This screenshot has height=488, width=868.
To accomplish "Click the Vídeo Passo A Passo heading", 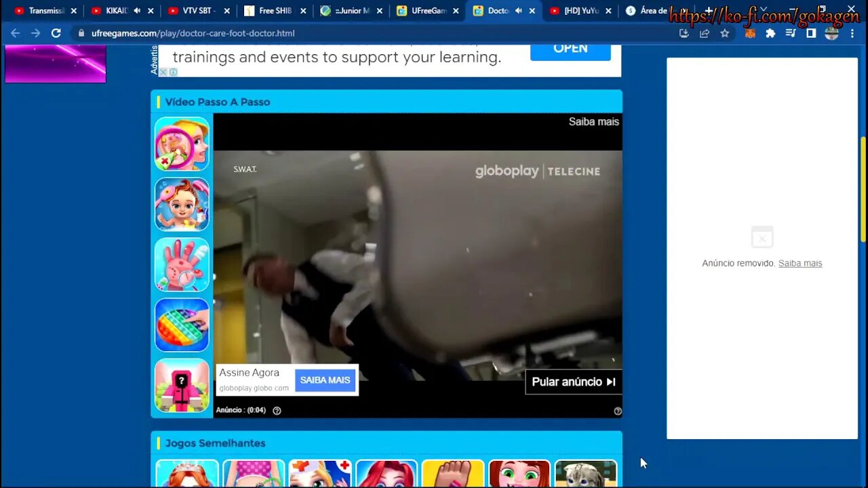I will (218, 102).
